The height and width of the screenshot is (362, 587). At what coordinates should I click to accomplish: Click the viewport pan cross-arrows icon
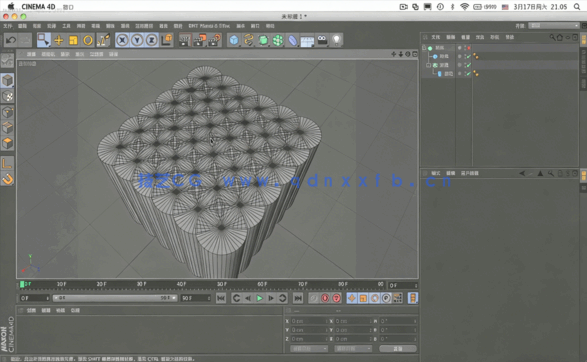point(393,54)
